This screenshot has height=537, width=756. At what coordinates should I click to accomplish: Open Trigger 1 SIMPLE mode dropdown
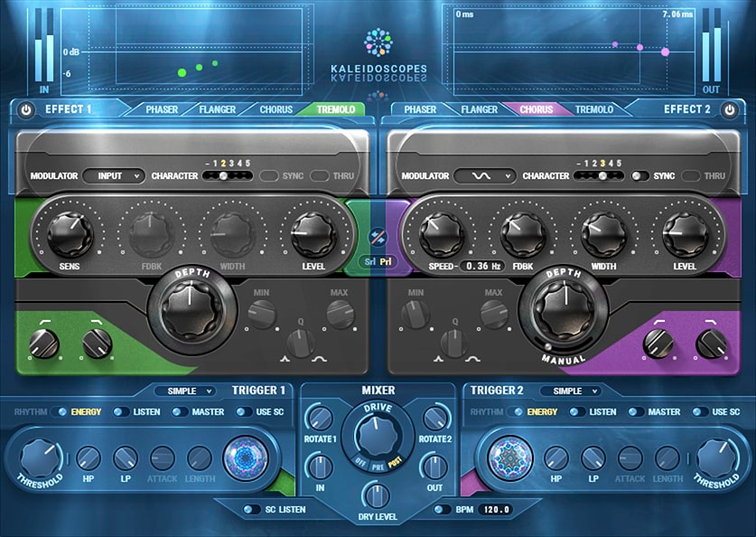click(x=185, y=391)
